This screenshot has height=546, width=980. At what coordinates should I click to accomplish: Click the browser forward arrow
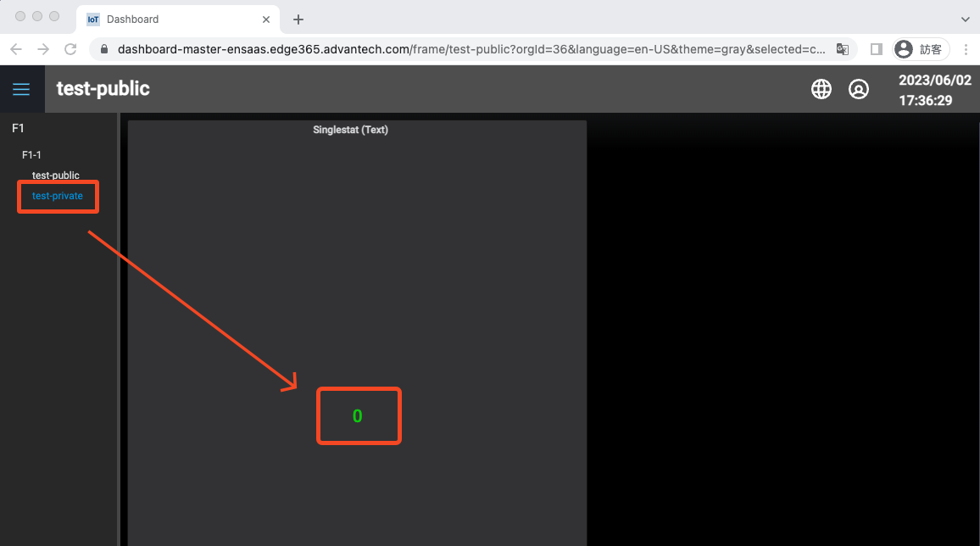pos(43,49)
